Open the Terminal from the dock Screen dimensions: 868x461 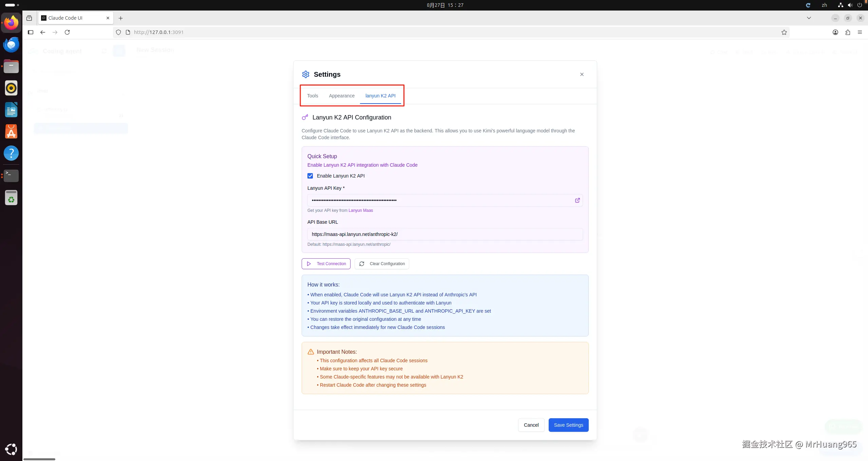pyautogui.click(x=11, y=176)
